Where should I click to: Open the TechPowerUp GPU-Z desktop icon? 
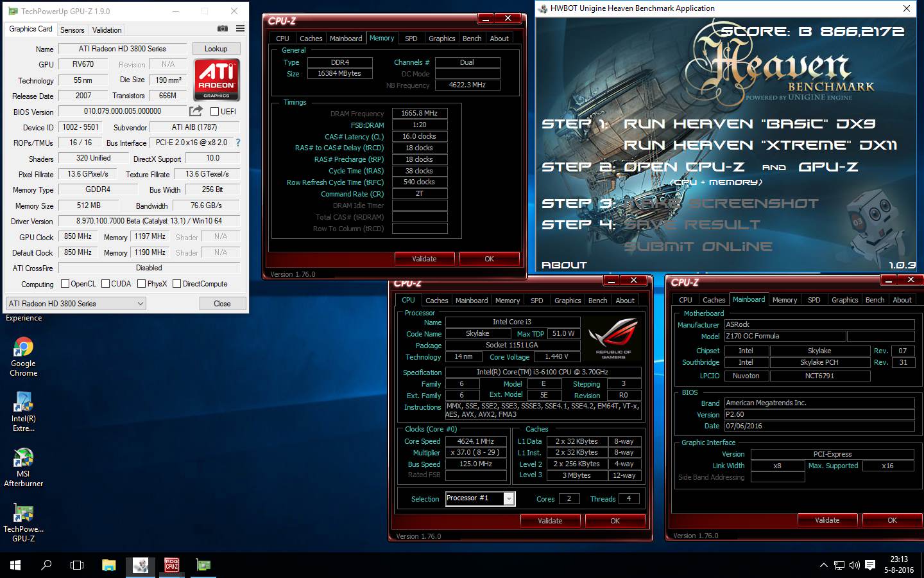click(24, 523)
